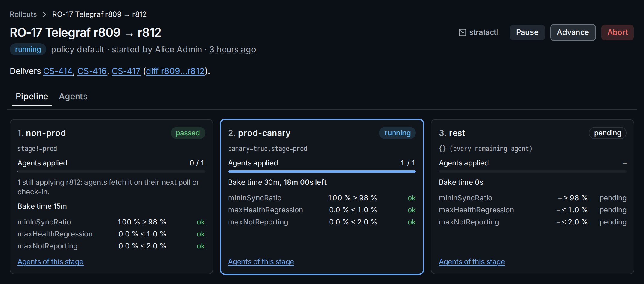Open Agents of this stage for non-prod

50,262
